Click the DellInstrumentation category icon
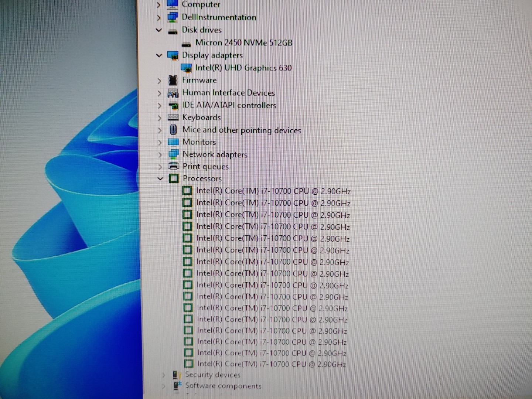 coord(173,17)
